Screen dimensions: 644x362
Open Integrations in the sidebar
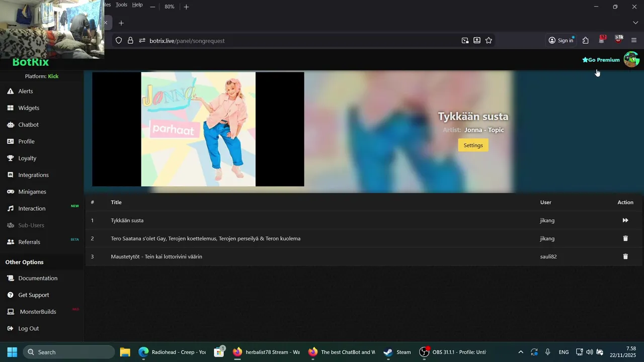tap(33, 175)
